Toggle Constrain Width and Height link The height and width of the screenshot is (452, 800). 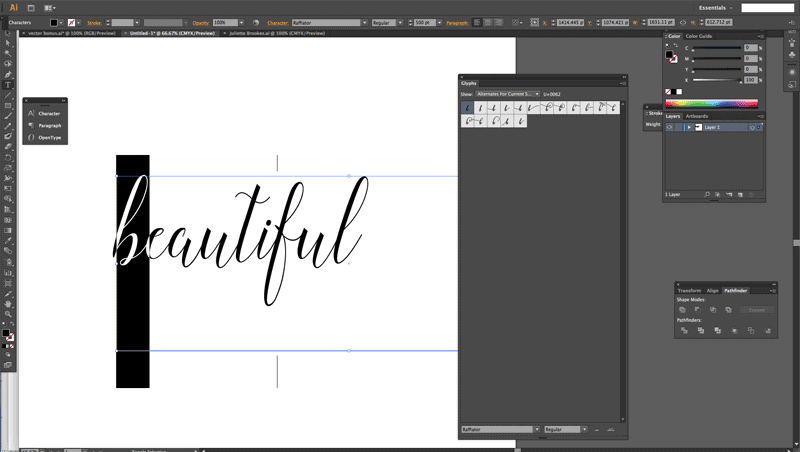tap(683, 22)
